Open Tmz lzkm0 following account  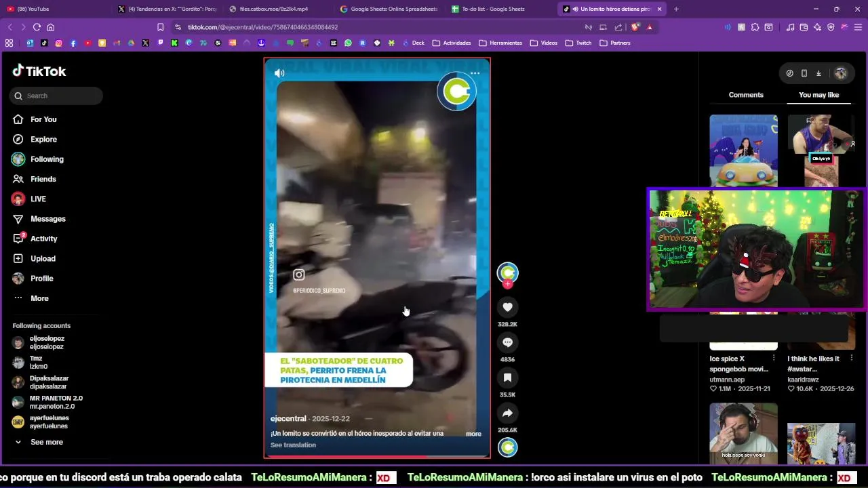pos(38,363)
